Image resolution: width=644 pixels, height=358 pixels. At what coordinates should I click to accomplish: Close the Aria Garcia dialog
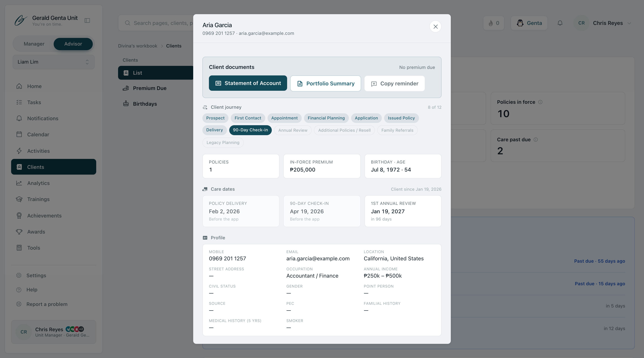tap(435, 26)
